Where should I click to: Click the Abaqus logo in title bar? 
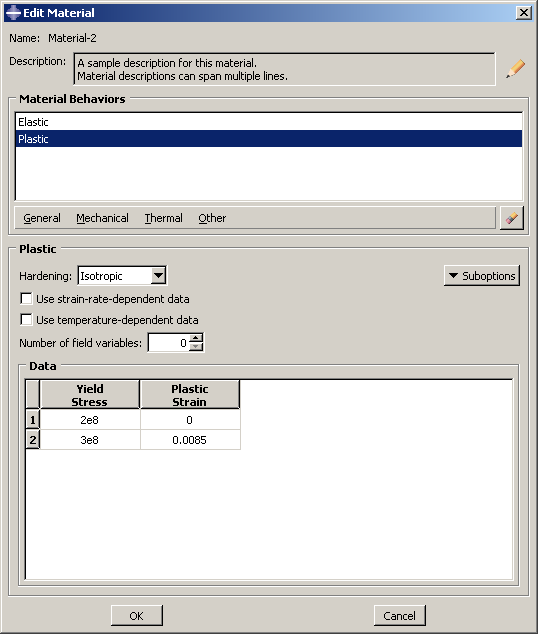[x=13, y=13]
